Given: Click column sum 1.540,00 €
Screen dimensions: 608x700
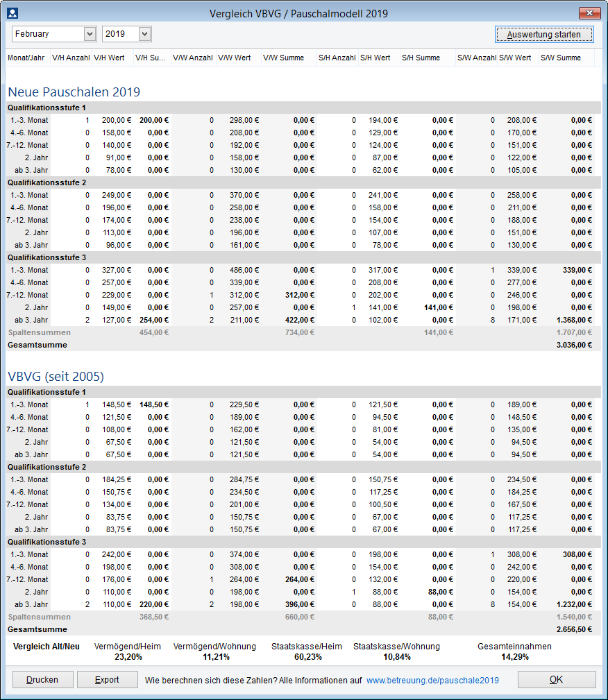Looking at the screenshot, I should (574, 617).
